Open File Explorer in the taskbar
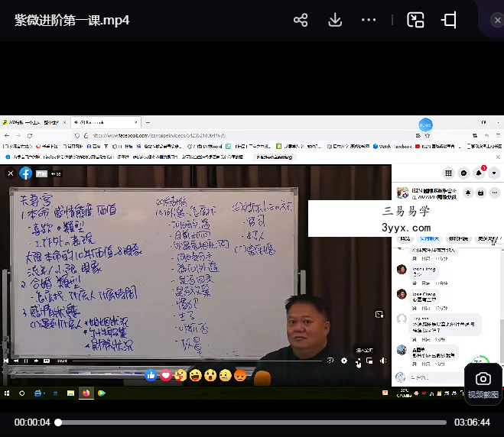The image size is (504, 437). point(70,393)
